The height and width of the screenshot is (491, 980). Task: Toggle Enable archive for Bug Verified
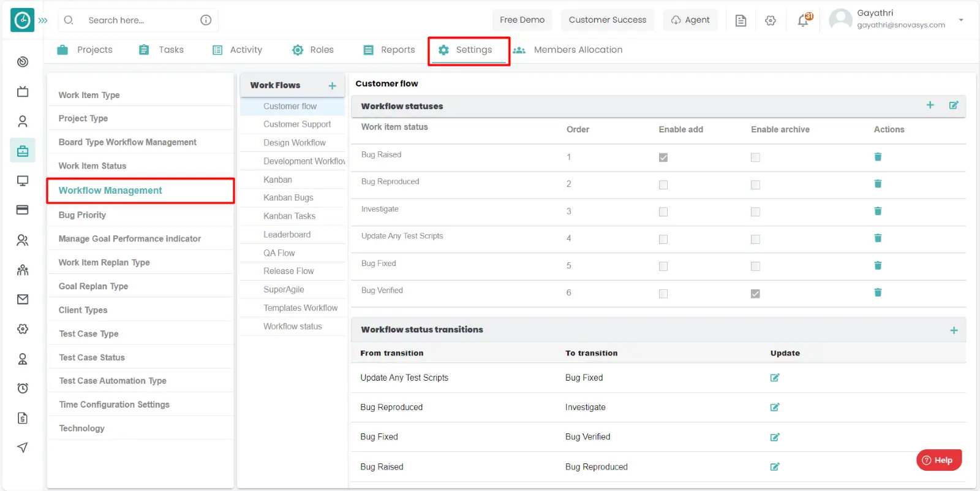[x=755, y=294]
